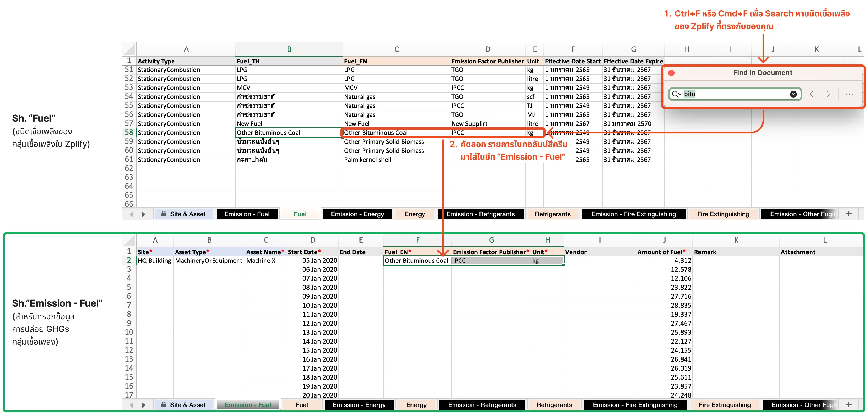This screenshot has height=415, width=868.
Task: Click the next search result arrow
Action: pyautogui.click(x=828, y=94)
